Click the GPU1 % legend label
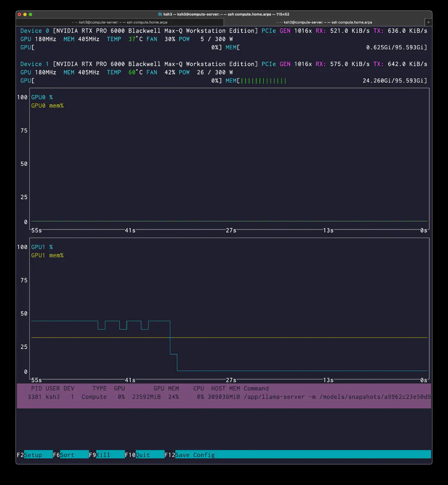Screen dimensions: 448x485 [x=42, y=247]
